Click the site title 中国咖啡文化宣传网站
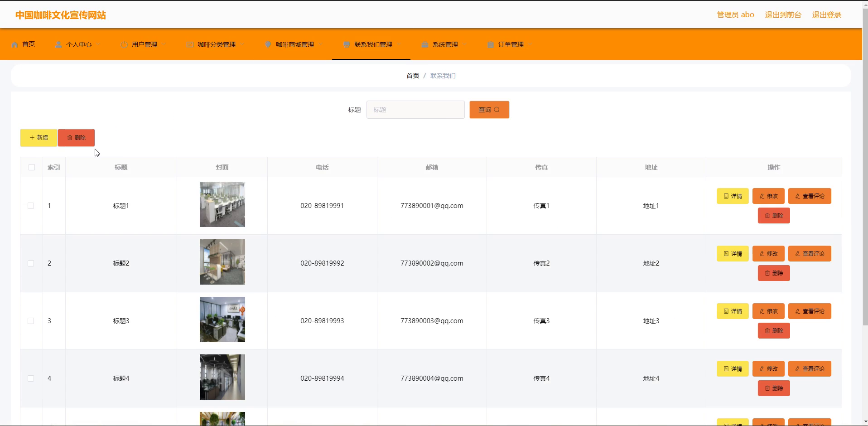868x426 pixels. 61,15
